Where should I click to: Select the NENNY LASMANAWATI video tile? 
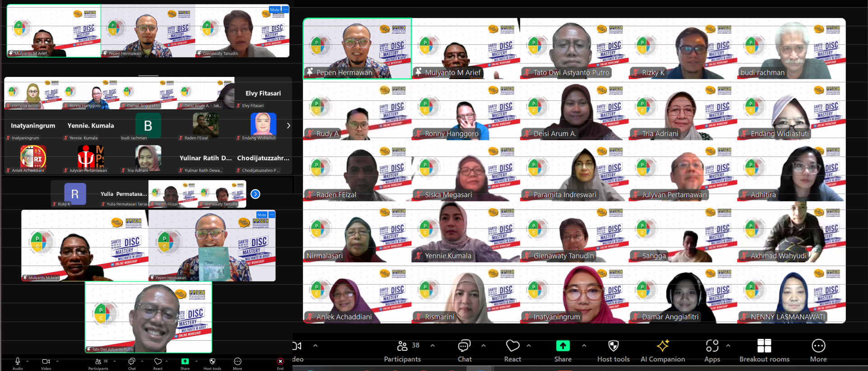792,294
